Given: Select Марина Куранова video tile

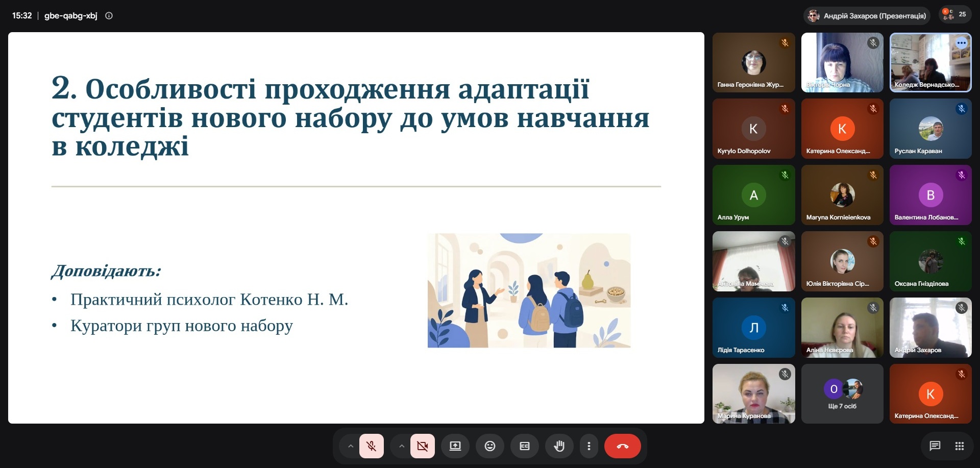Looking at the screenshot, I should pyautogui.click(x=754, y=393).
